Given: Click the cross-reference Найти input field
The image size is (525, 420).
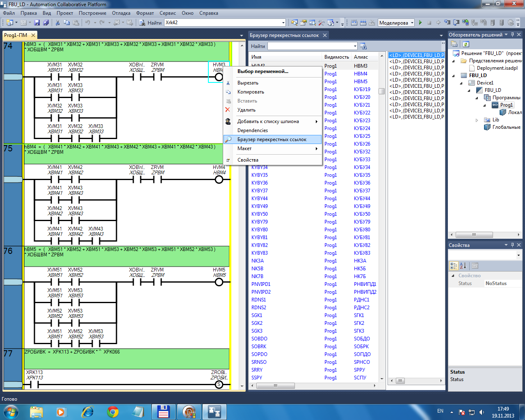Looking at the screenshot, I should coord(310,46).
